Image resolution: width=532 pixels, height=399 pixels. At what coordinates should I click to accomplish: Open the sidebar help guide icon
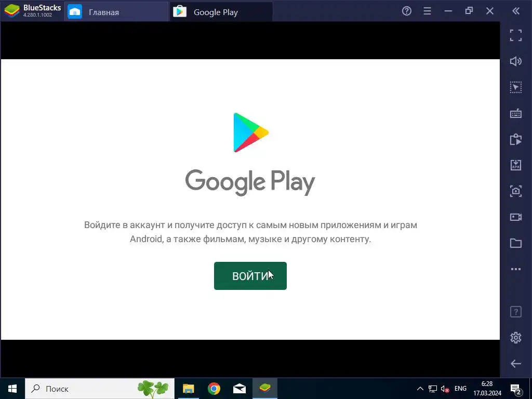coord(516,312)
